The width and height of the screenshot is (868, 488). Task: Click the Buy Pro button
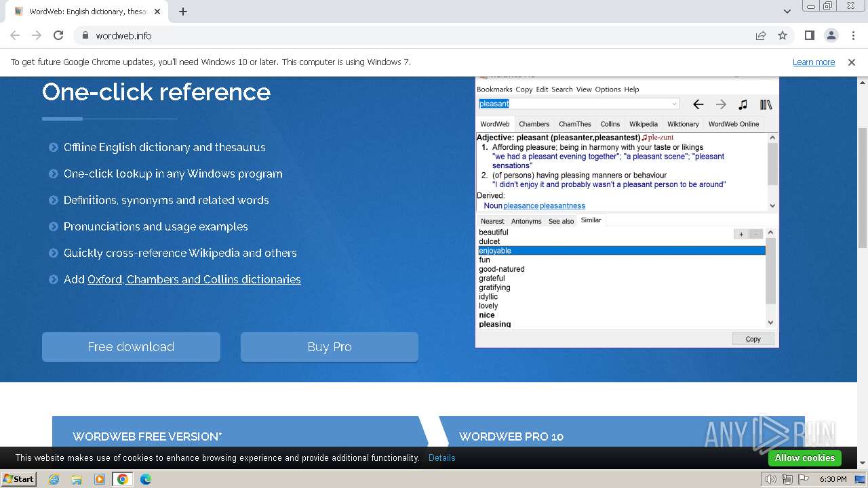pos(330,346)
